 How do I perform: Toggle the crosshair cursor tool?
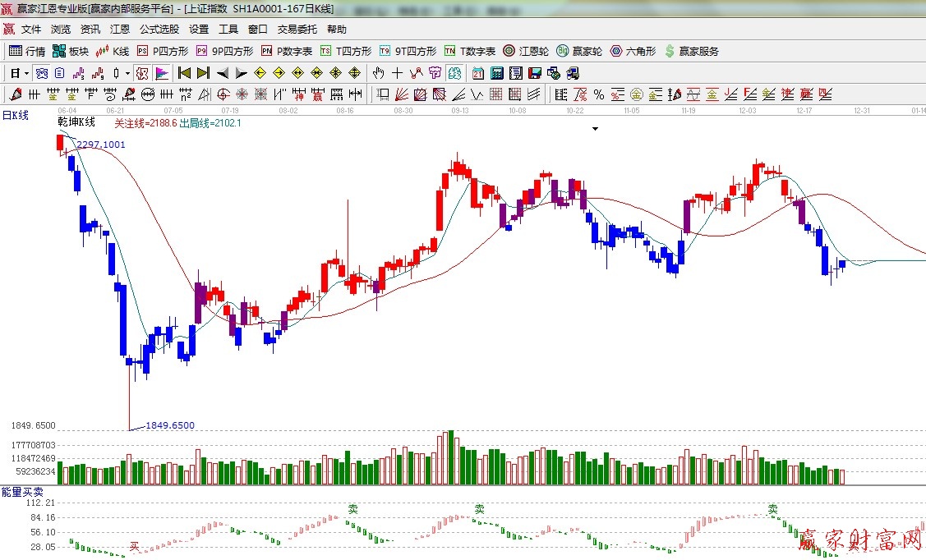[x=397, y=73]
